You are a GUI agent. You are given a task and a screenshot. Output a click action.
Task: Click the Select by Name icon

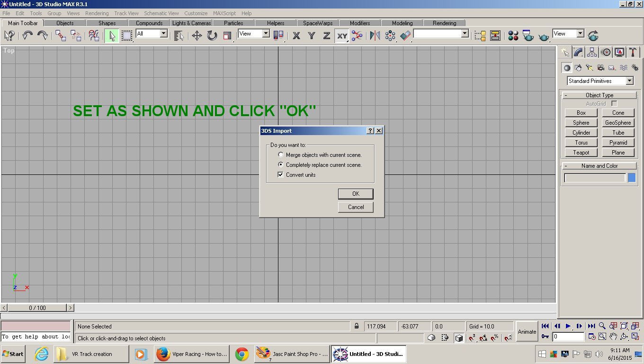pos(179,36)
